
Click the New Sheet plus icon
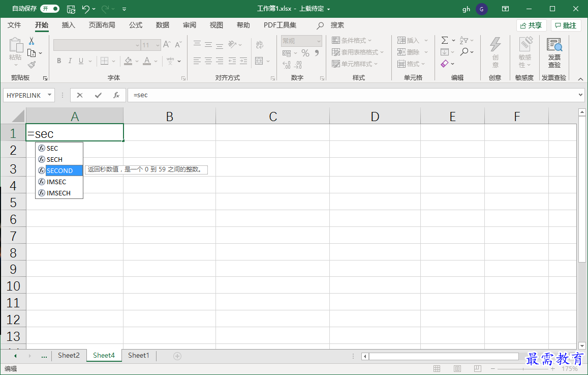[177, 356]
